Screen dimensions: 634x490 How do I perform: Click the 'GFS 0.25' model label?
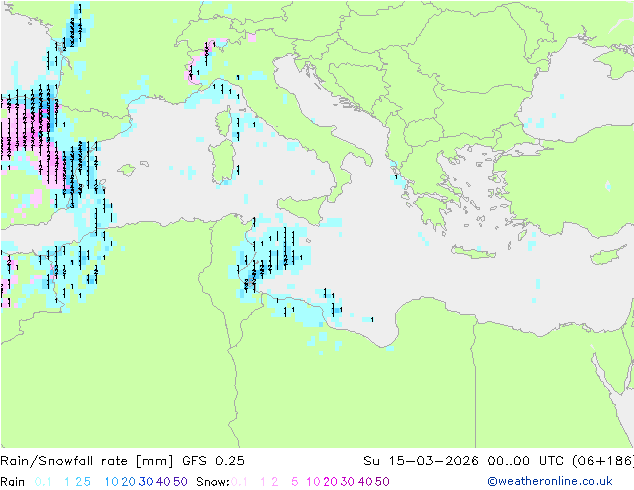coord(213,460)
